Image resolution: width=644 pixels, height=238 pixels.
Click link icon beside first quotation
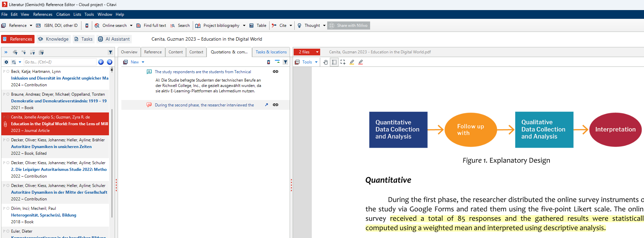point(276,72)
